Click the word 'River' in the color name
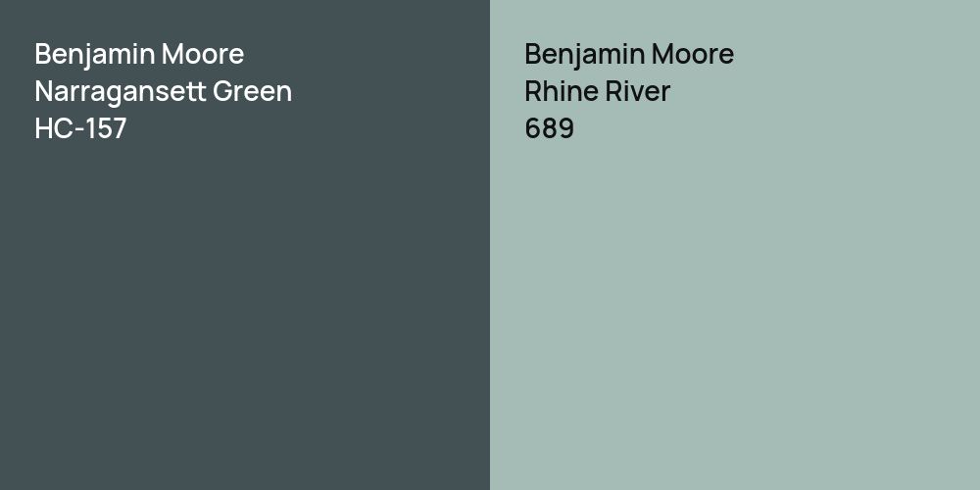This screenshot has height=490, width=980. click(638, 92)
